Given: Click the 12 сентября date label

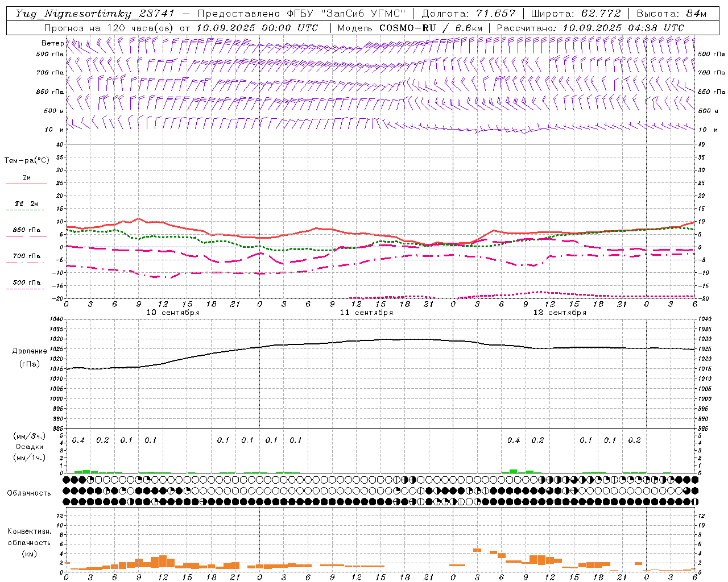Looking at the screenshot, I should tap(560, 313).
